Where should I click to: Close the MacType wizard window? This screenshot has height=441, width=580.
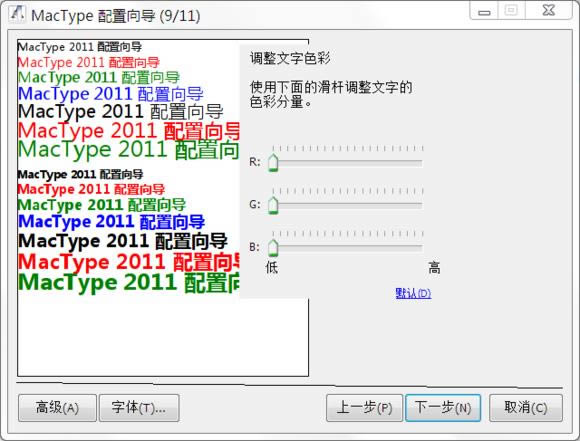[x=549, y=11]
